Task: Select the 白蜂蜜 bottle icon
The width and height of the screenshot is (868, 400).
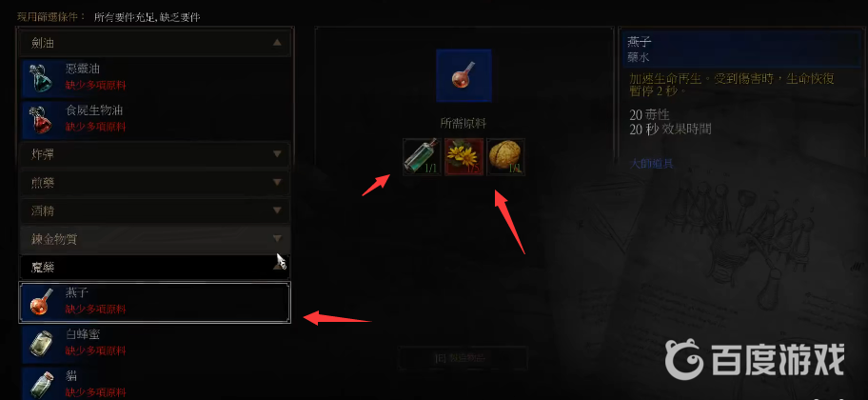Action: pos(42,344)
